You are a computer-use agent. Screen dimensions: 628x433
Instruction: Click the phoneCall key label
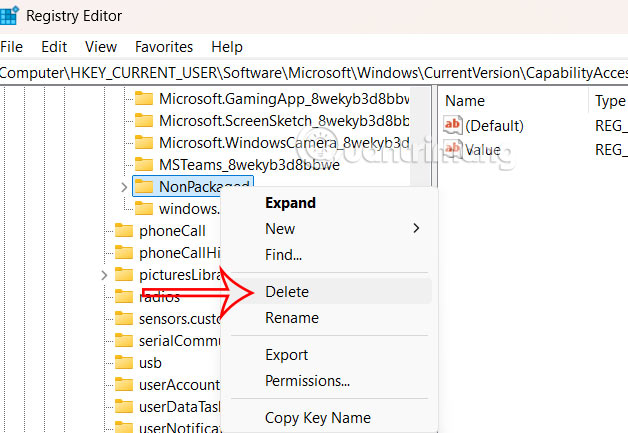pos(172,231)
